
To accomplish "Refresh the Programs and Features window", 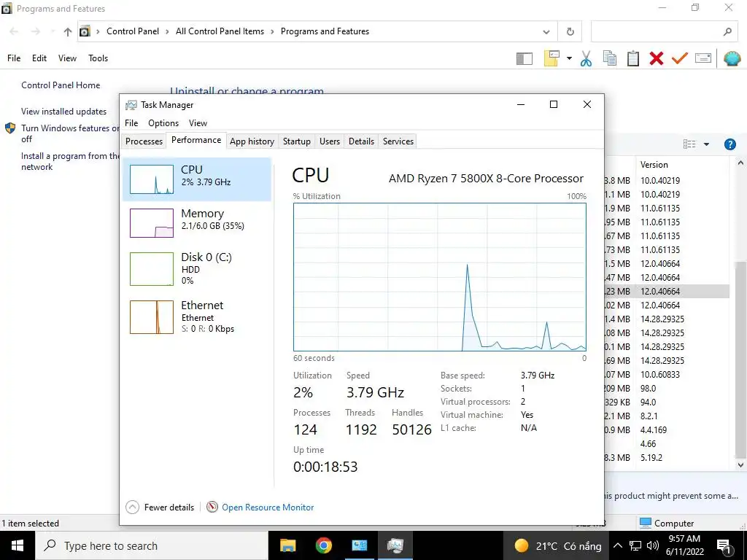I will (570, 32).
